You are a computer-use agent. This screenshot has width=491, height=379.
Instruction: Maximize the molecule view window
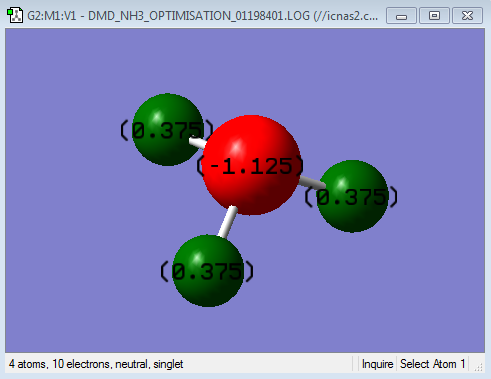(434, 16)
